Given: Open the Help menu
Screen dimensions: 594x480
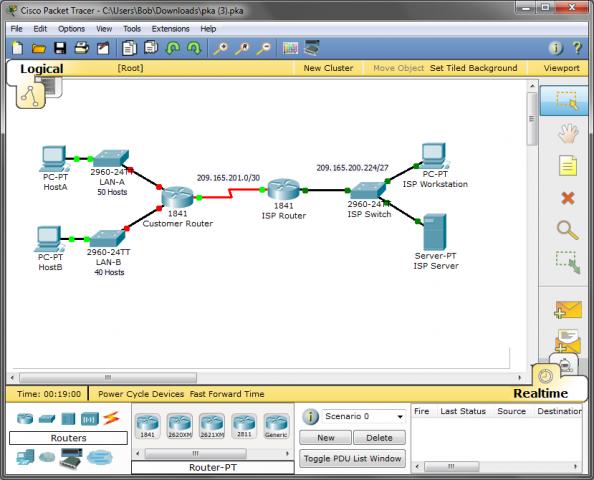Looking at the screenshot, I should coord(208,29).
